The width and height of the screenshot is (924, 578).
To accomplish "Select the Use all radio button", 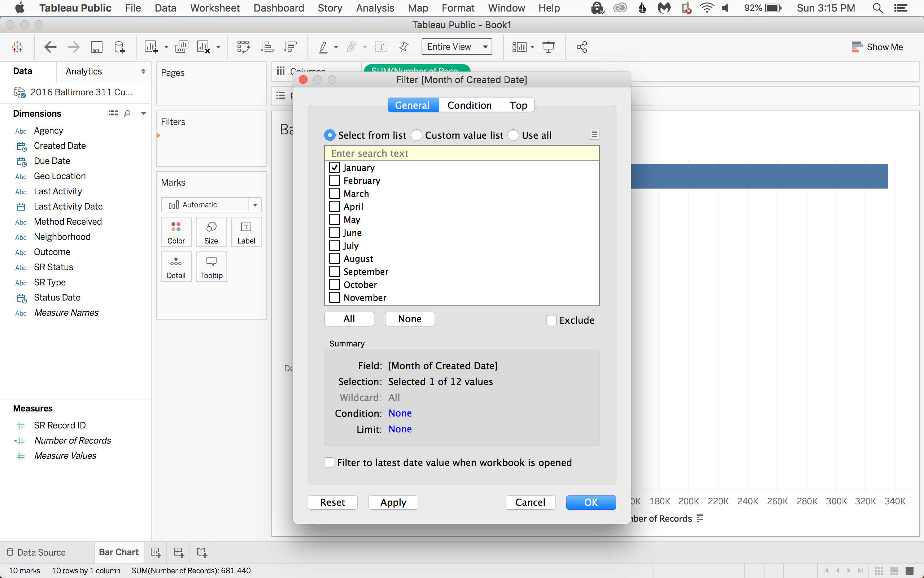I will (513, 135).
